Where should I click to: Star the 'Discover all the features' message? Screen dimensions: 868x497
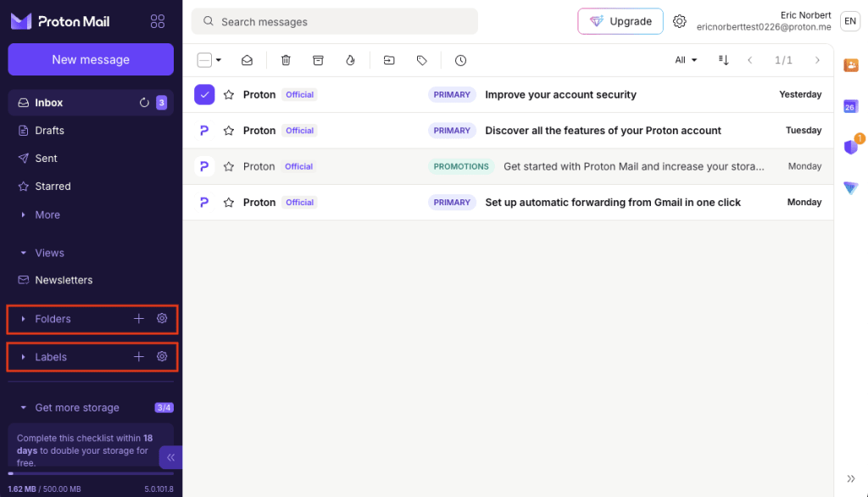click(x=229, y=131)
